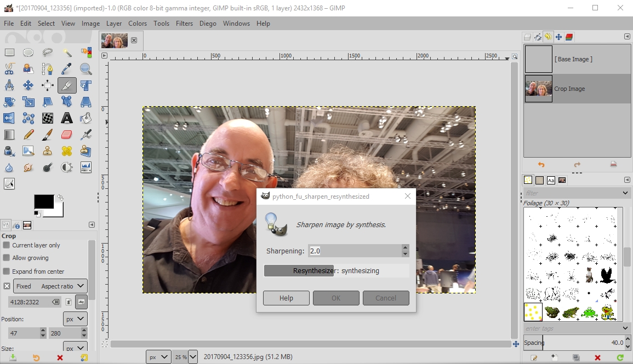This screenshot has width=633, height=364.
Task: Select the Flip tool
Action: click(x=9, y=118)
